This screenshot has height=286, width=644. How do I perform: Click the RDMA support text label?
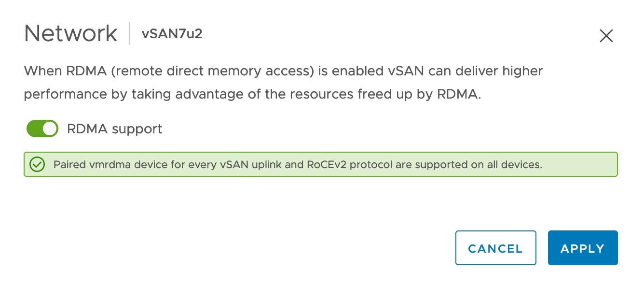114,129
